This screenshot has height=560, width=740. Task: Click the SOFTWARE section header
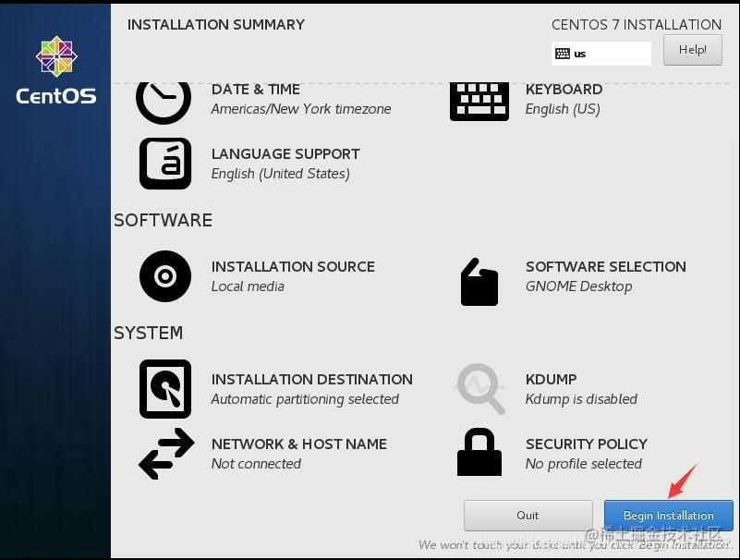click(163, 221)
